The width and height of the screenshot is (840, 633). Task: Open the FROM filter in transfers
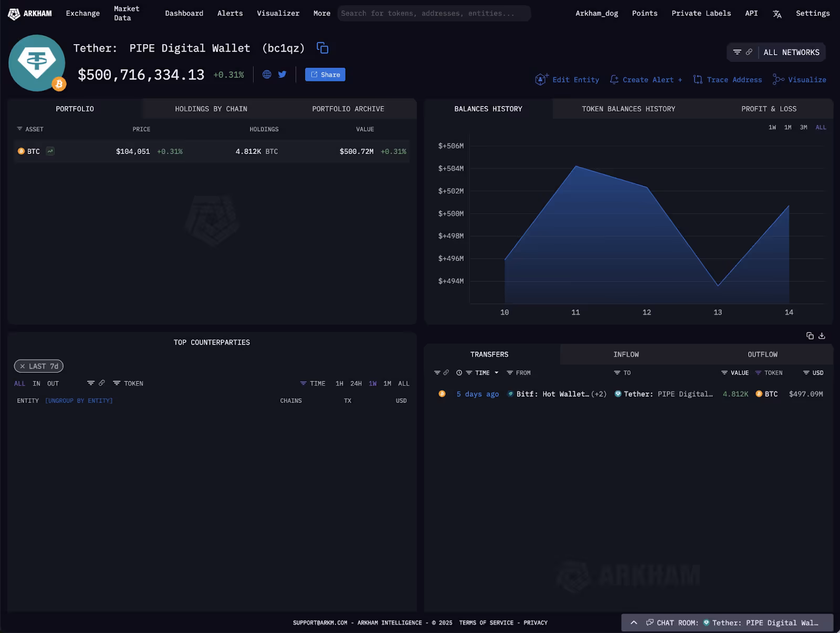pos(519,373)
